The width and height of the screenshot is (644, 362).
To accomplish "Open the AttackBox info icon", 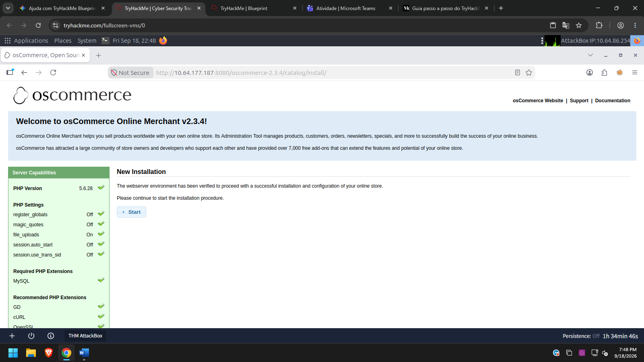I will 51,336.
